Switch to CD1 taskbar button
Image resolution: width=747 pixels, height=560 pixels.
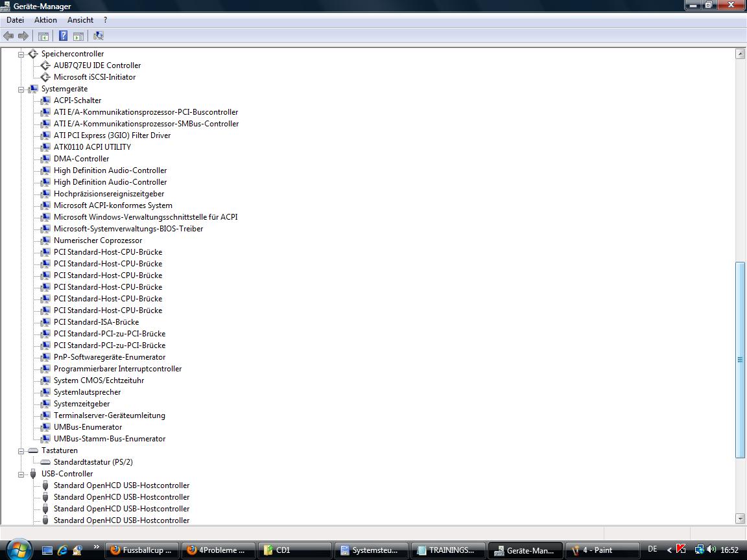tap(295, 550)
